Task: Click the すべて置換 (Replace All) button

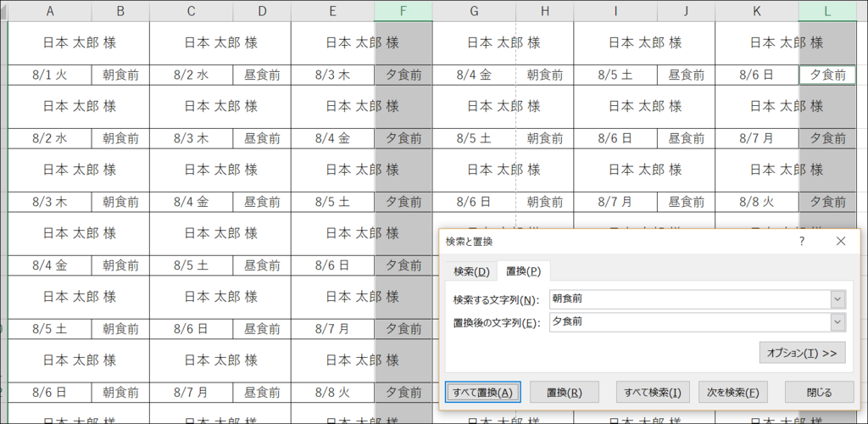Action: [x=482, y=393]
